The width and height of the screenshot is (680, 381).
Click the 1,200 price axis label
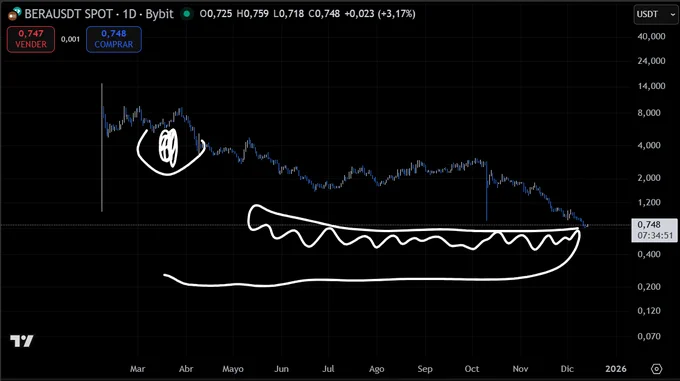click(x=649, y=202)
